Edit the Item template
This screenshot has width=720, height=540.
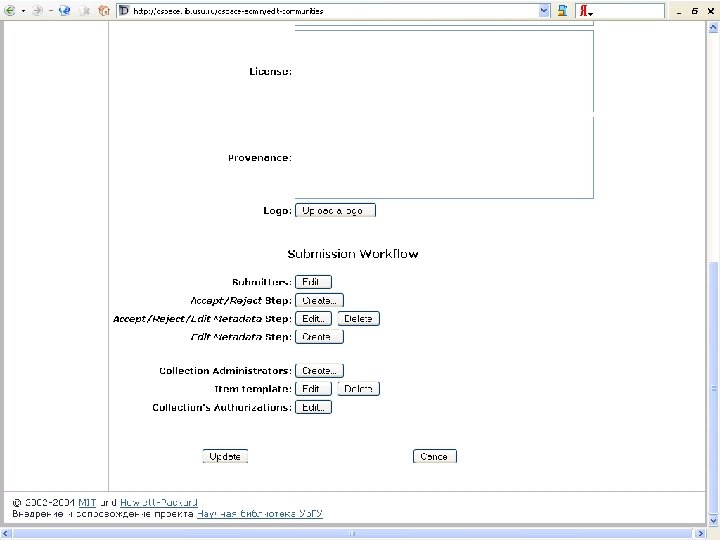pos(313,389)
